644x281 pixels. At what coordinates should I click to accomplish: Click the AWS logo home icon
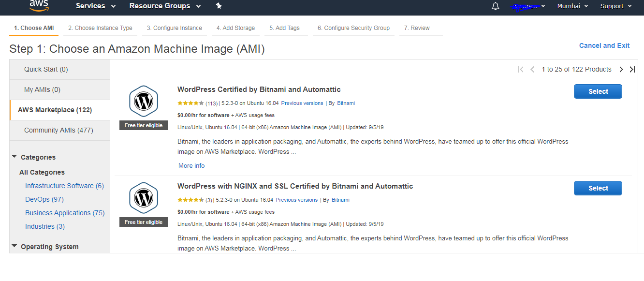pyautogui.click(x=39, y=6)
